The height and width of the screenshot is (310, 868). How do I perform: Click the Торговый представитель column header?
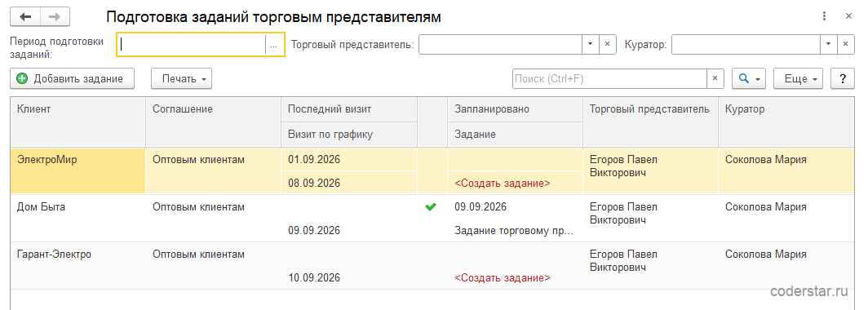click(650, 122)
